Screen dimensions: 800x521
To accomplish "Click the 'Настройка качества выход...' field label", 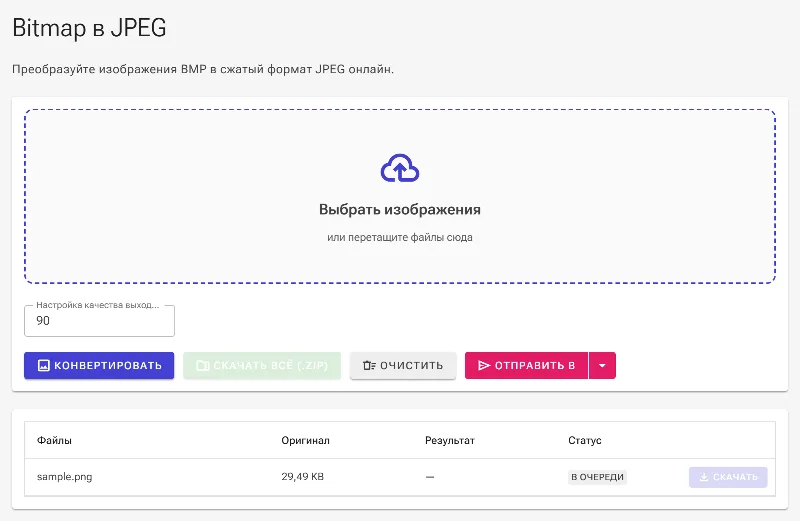I will (97, 305).
